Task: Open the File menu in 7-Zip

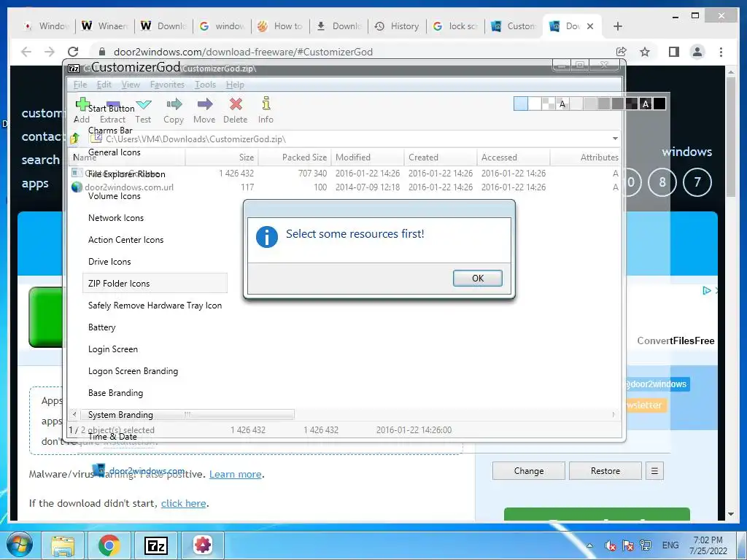Action: [80, 85]
